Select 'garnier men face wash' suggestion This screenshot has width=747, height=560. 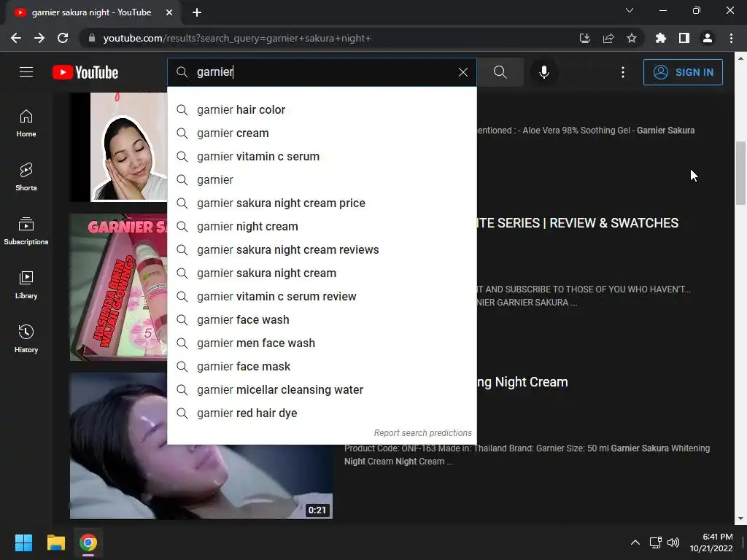[322, 343]
